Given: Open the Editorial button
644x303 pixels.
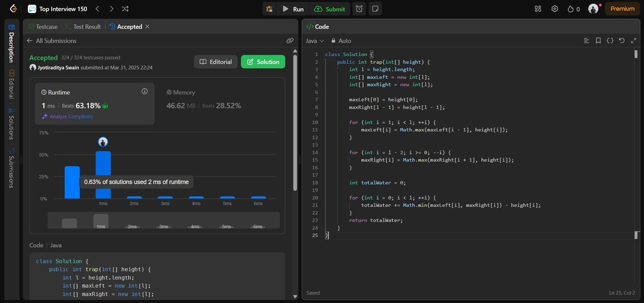Looking at the screenshot, I should (x=216, y=62).
